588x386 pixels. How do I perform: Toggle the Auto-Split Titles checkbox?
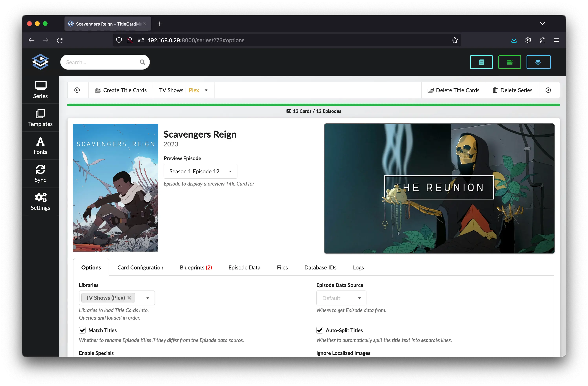(320, 330)
